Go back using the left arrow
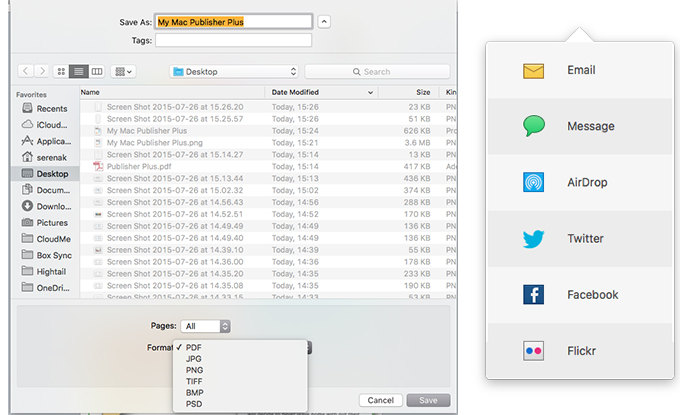This screenshot has height=415, width=680. point(25,72)
